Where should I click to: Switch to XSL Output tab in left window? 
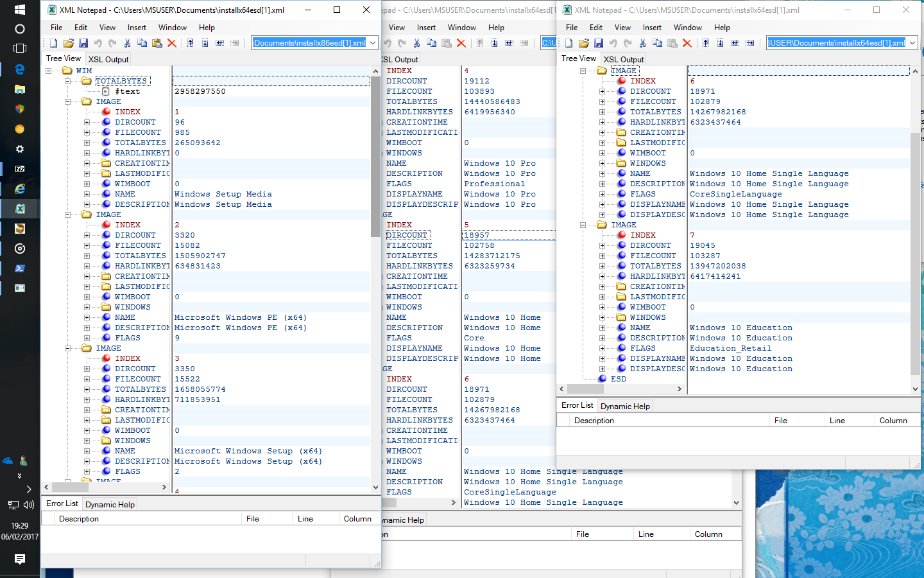click(108, 59)
